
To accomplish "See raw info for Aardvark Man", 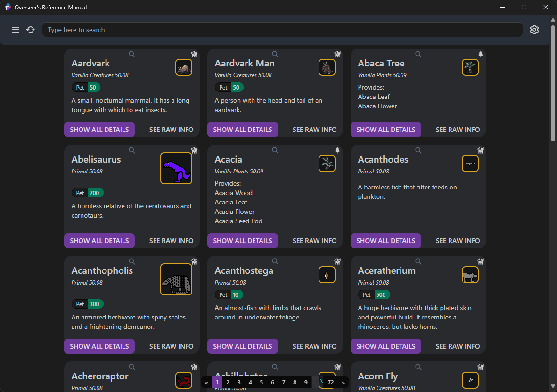I will [314, 130].
